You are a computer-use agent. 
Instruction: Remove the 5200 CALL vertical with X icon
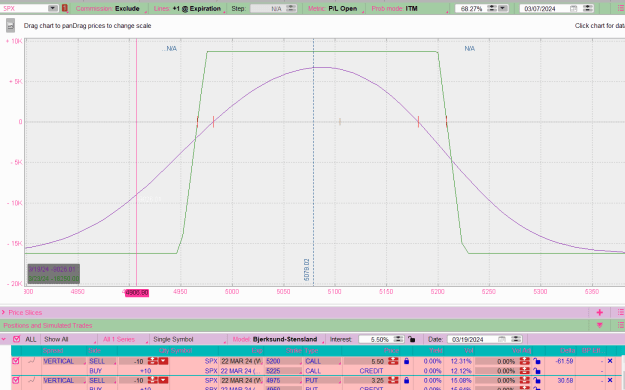click(610, 361)
